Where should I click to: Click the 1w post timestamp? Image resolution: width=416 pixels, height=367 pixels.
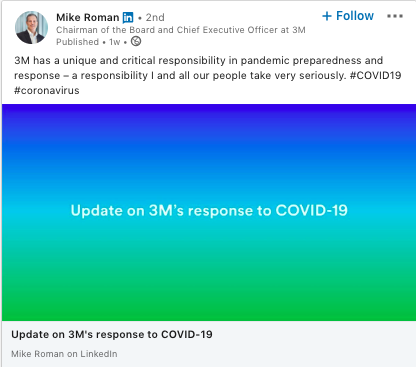click(115, 42)
